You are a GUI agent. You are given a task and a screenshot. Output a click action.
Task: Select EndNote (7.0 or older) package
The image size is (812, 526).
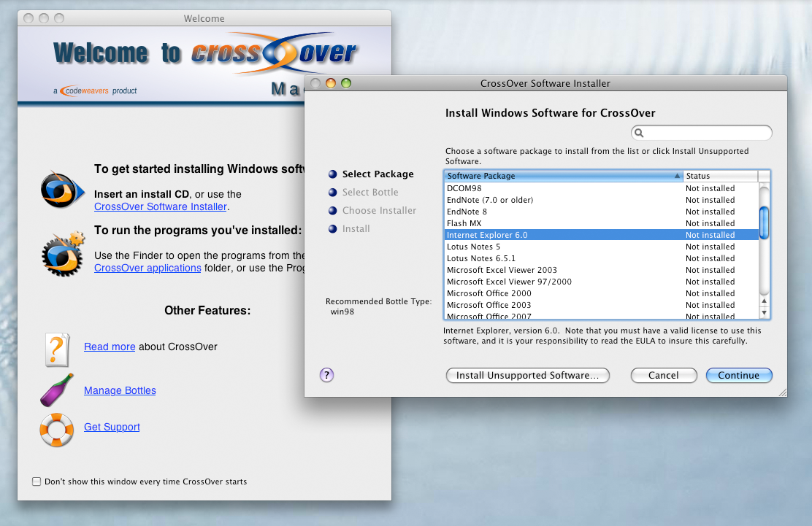tap(601, 200)
